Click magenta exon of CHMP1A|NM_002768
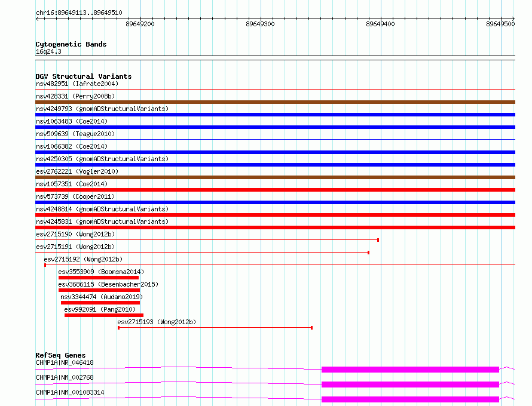The width and height of the screenshot is (532, 406). click(410, 385)
